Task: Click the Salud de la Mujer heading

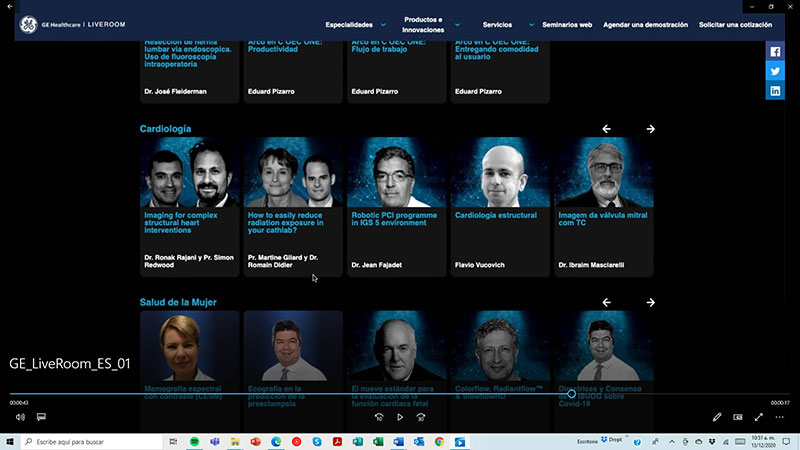Action: tap(178, 303)
